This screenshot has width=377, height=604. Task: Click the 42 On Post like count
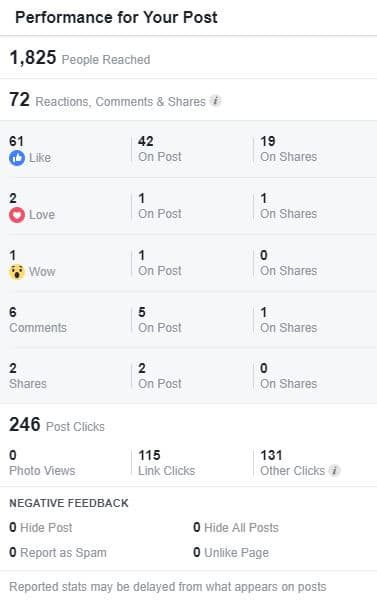[x=159, y=149]
